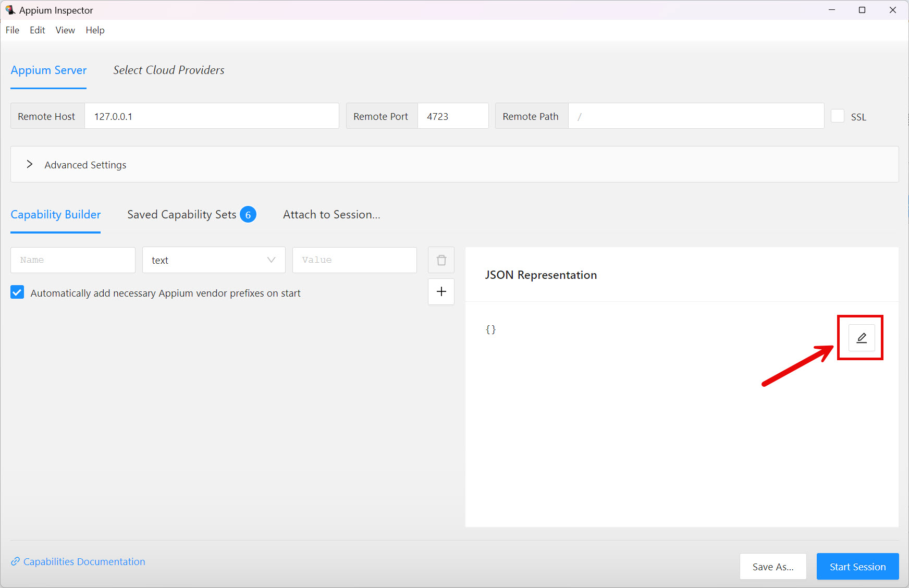
Task: Enable the SSL checkbox
Action: (838, 116)
